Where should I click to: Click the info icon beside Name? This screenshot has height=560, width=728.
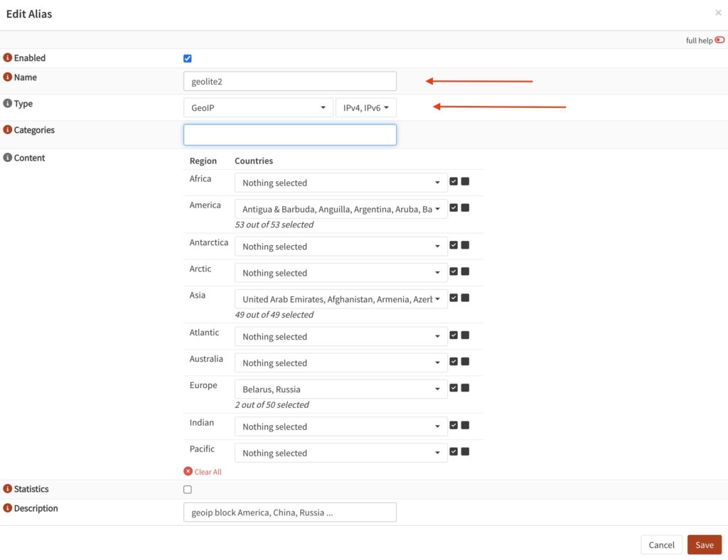(x=7, y=77)
